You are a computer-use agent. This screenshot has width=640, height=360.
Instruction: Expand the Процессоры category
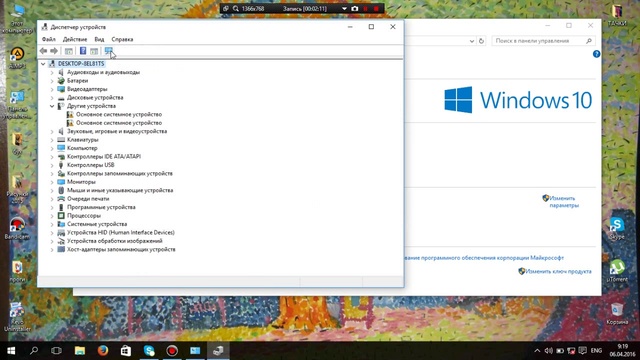(52, 216)
